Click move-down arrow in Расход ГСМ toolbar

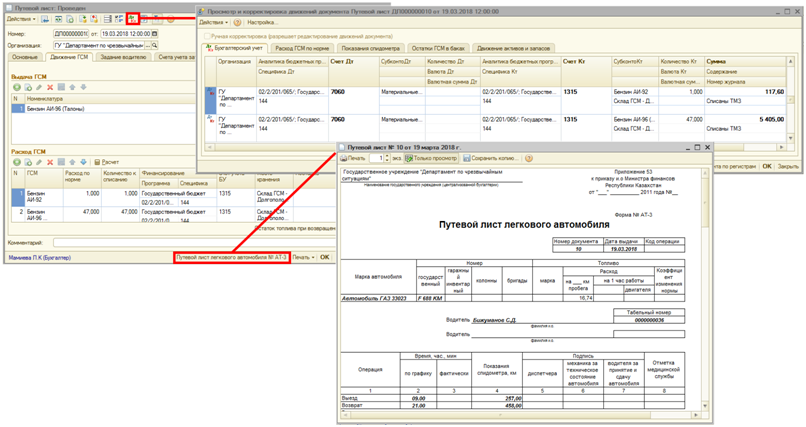[x=84, y=162]
